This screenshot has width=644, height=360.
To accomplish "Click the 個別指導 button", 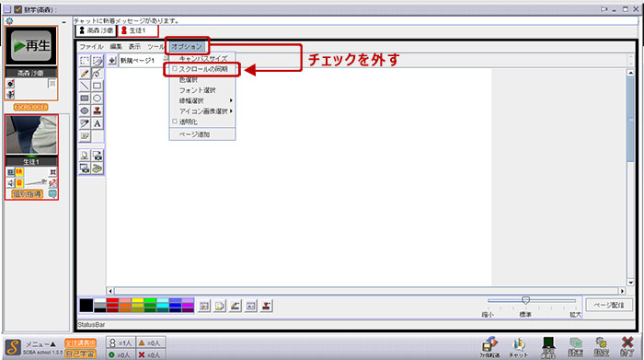I will pyautogui.click(x=27, y=194).
